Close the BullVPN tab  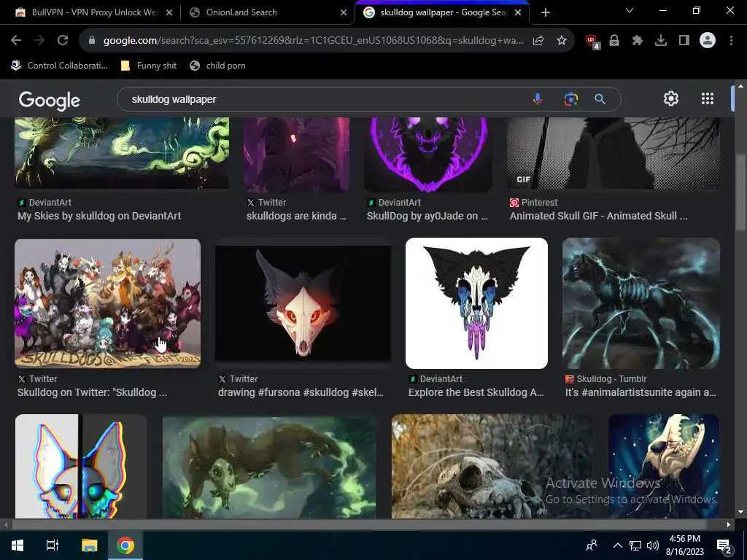169,12
